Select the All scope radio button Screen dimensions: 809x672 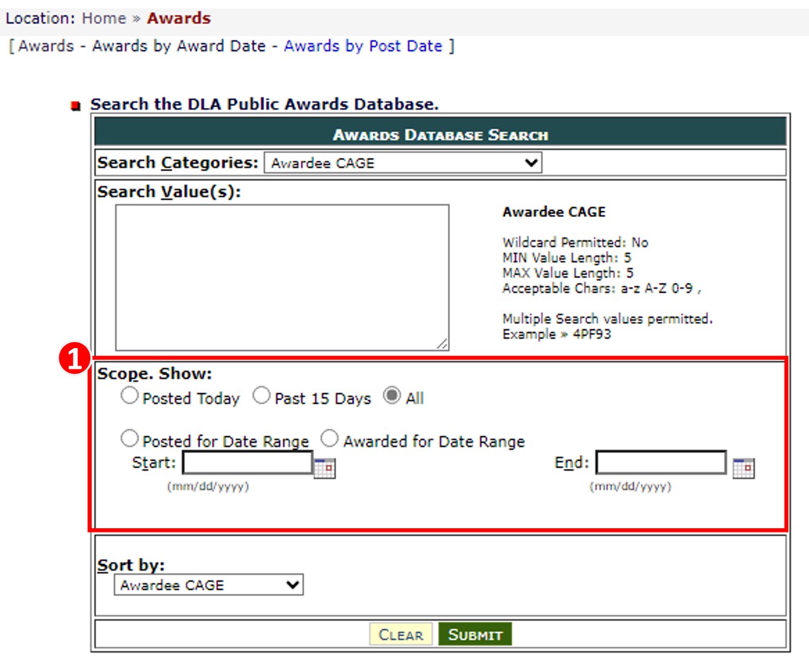(x=392, y=396)
